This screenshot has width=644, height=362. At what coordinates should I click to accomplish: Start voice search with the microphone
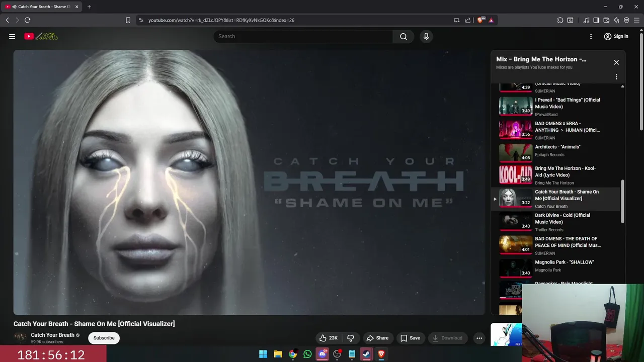[x=426, y=36]
